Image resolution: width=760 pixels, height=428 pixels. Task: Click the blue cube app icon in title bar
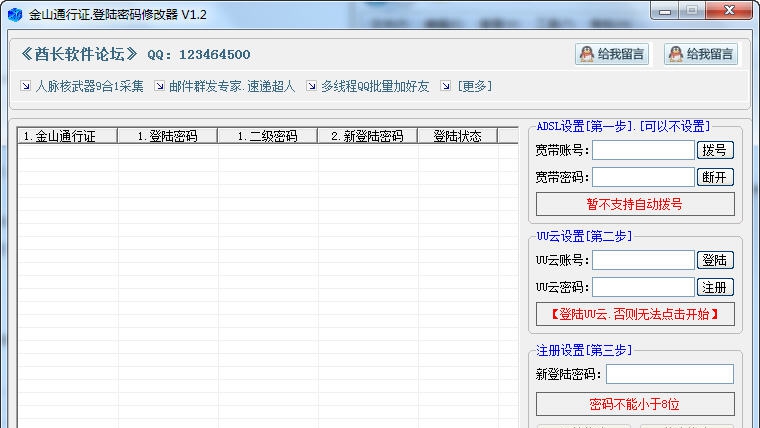click(15, 15)
